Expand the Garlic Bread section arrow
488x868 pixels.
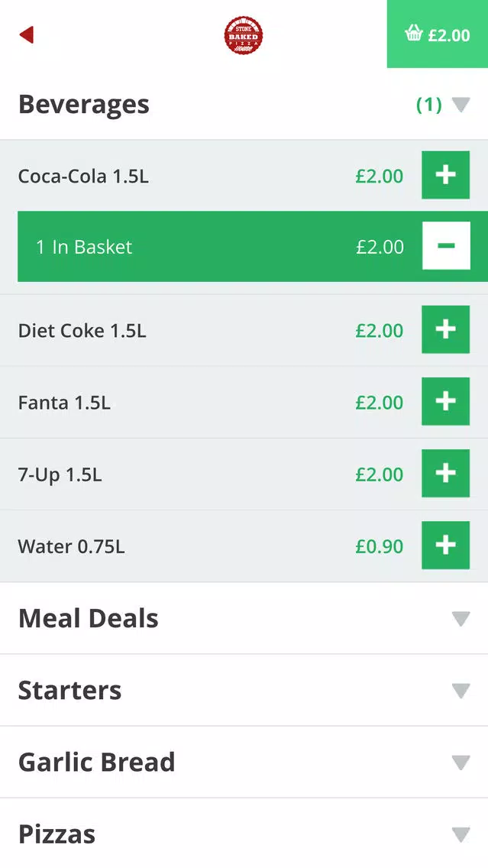coord(461,763)
